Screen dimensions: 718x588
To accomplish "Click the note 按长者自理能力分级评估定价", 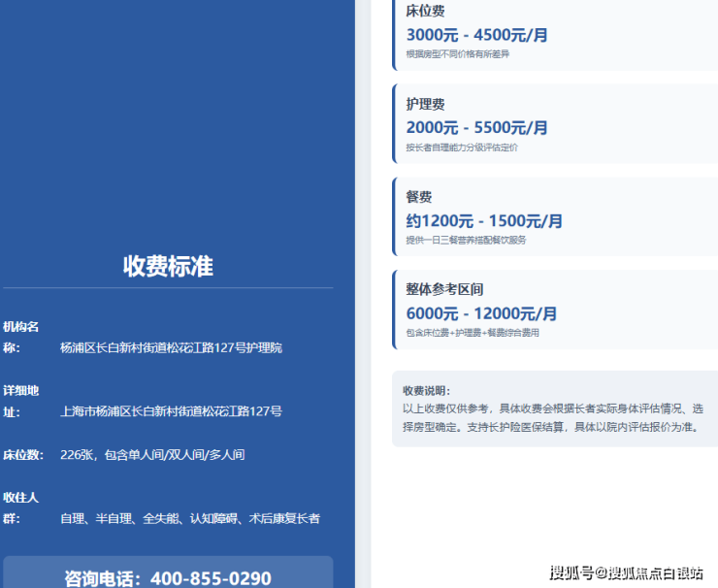I will [x=462, y=147].
